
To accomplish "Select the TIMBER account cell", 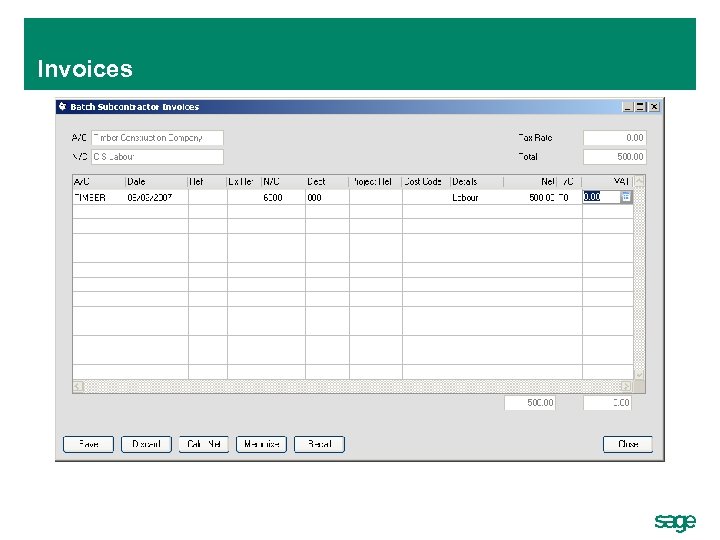I will (99, 197).
